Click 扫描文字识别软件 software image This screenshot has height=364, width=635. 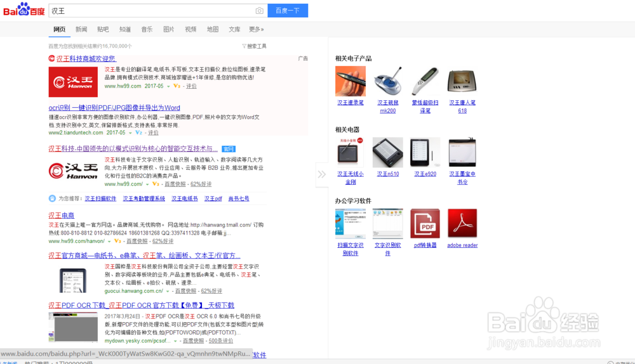click(351, 223)
